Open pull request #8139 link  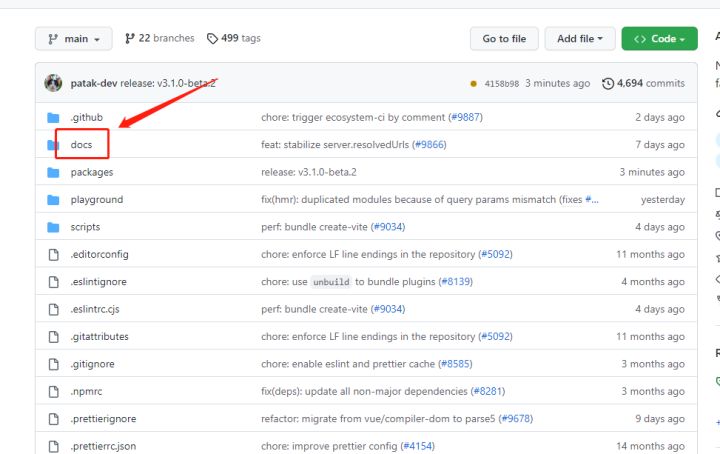(456, 282)
